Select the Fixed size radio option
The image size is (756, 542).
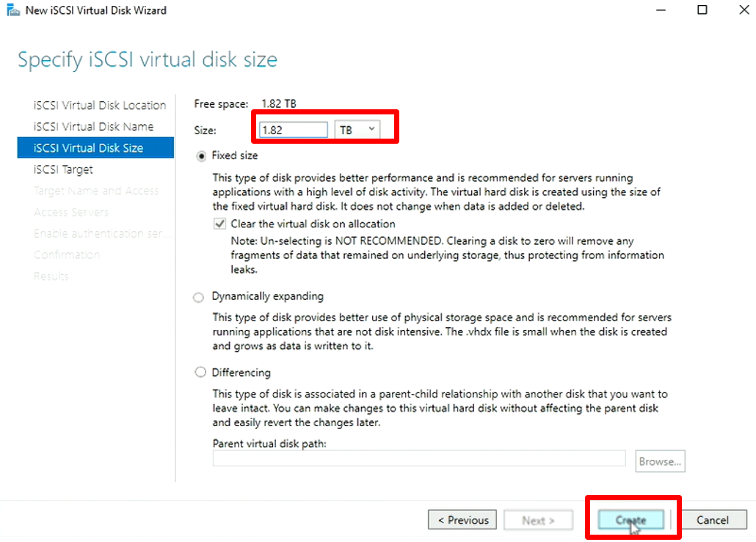point(201,156)
